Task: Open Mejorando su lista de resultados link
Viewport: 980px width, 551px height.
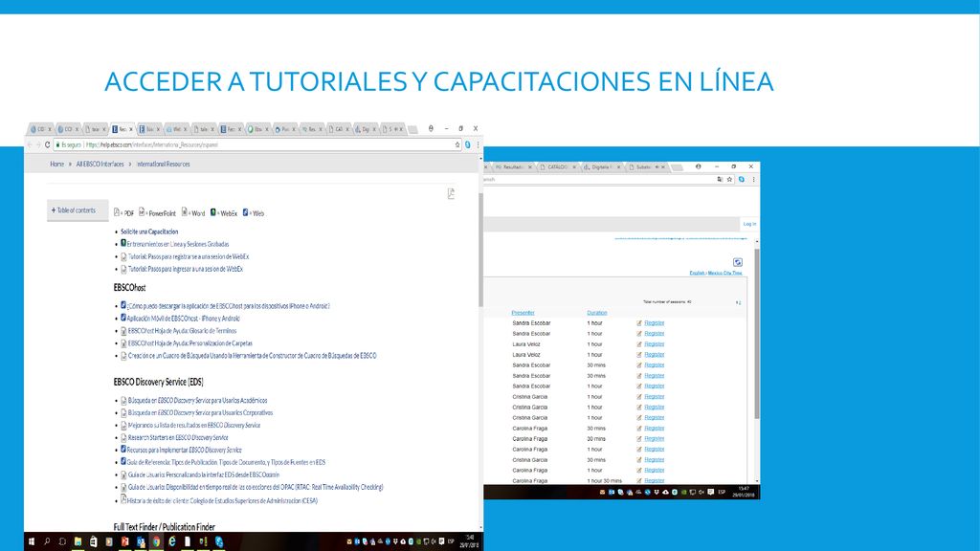Action: click(x=193, y=426)
